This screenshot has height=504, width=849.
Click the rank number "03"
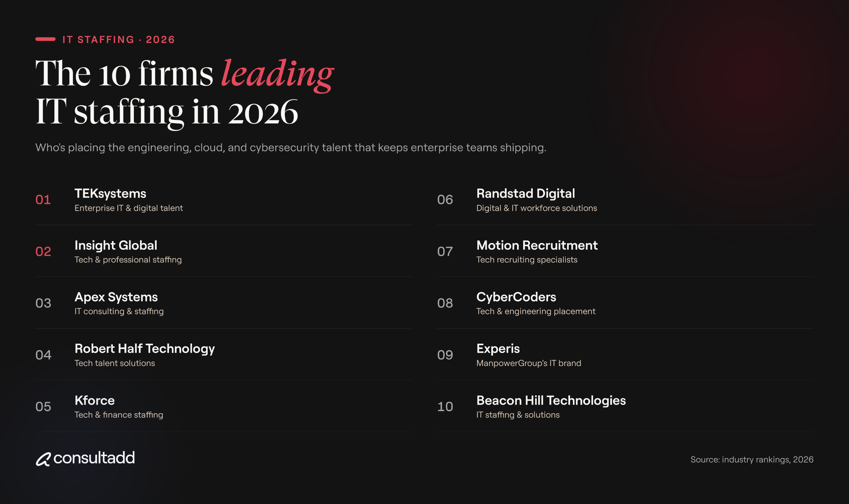click(x=43, y=303)
